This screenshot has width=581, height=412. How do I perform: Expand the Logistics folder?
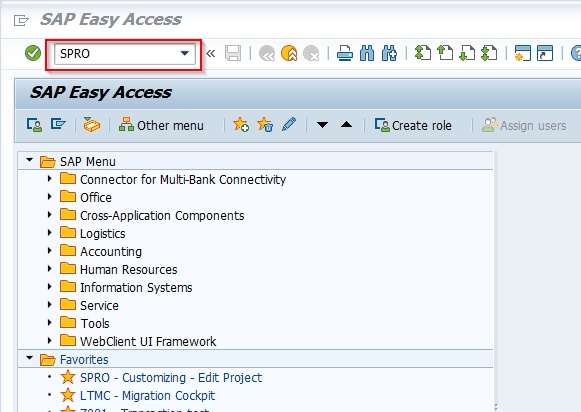[x=50, y=233]
